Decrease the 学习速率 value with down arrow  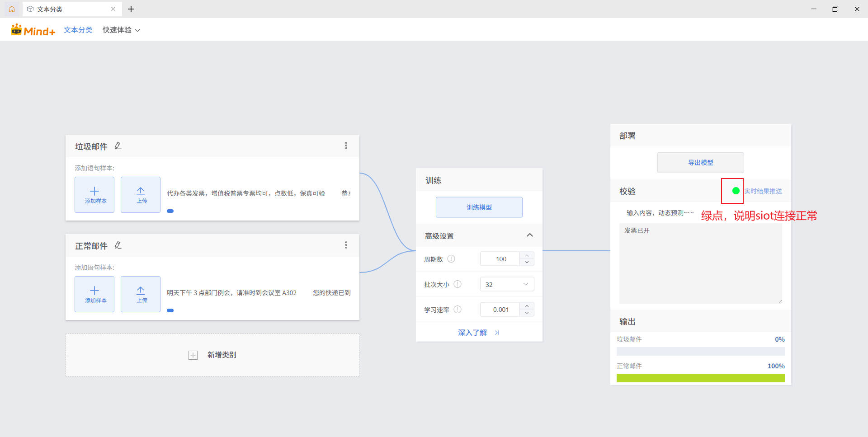pyautogui.click(x=527, y=313)
